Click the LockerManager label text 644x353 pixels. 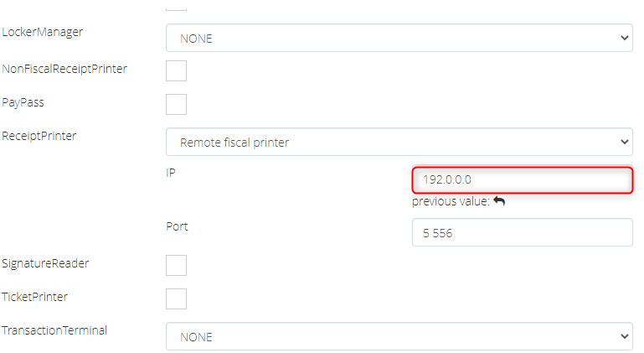[43, 32]
